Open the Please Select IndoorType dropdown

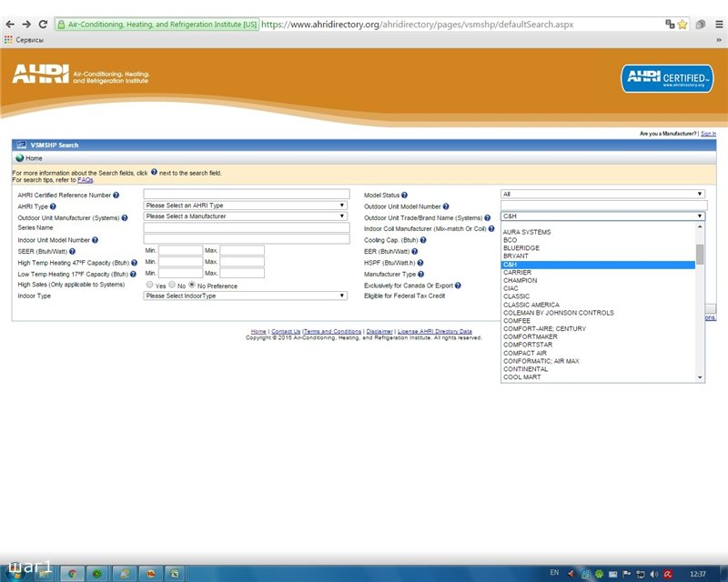[246, 296]
